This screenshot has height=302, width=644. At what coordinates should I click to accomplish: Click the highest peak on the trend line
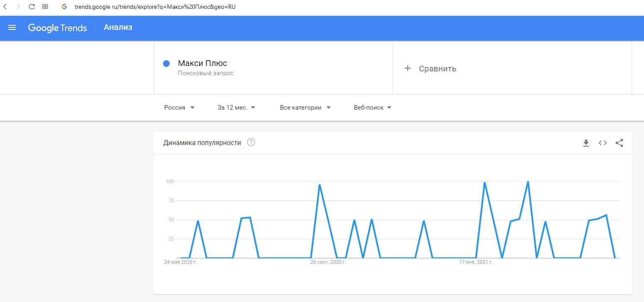point(528,182)
